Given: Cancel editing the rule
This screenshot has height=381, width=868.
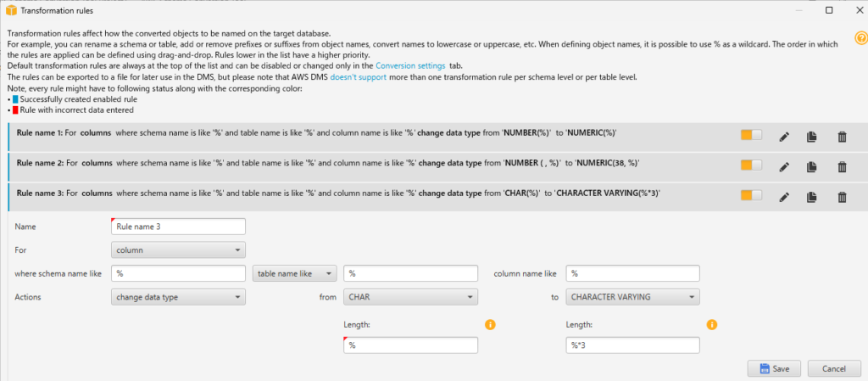Looking at the screenshot, I should pyautogui.click(x=827, y=368).
